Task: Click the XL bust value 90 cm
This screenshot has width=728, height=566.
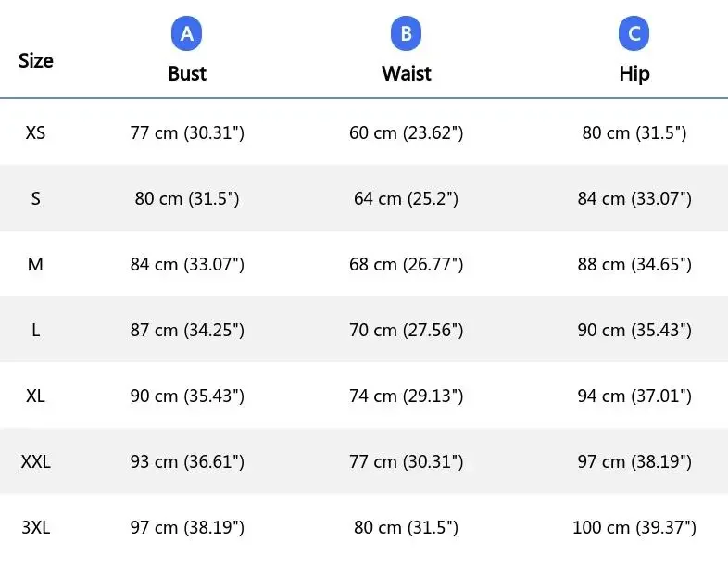Action: (187, 396)
